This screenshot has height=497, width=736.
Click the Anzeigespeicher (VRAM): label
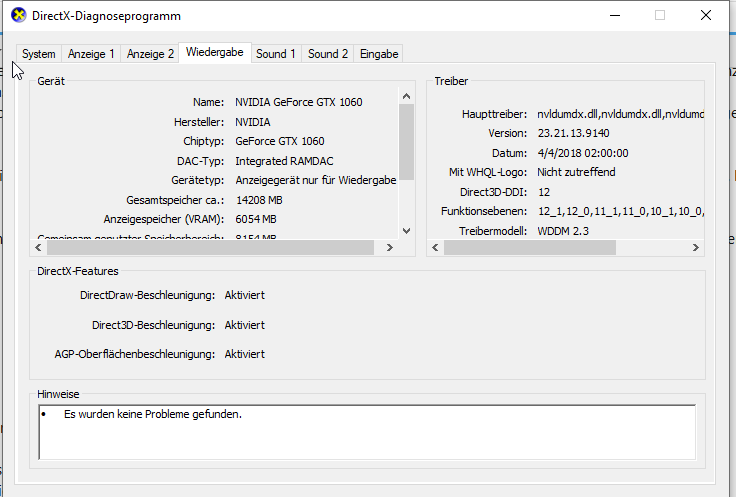coord(164,219)
